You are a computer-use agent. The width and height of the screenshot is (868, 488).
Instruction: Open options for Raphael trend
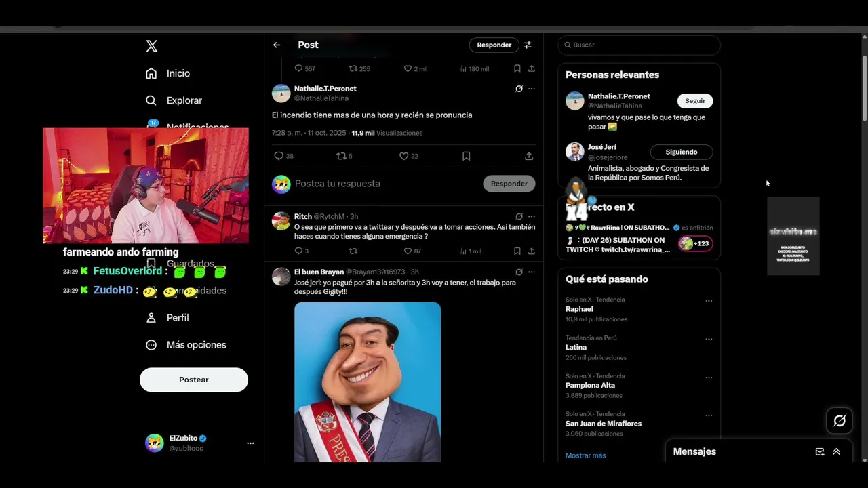[x=709, y=301]
